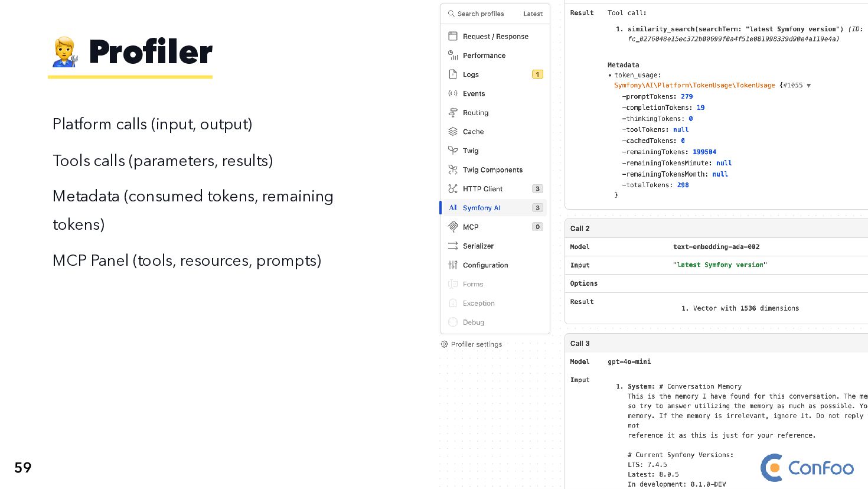The image size is (868, 489).
Task: Click the similarity_search tool call line
Action: tap(735, 29)
